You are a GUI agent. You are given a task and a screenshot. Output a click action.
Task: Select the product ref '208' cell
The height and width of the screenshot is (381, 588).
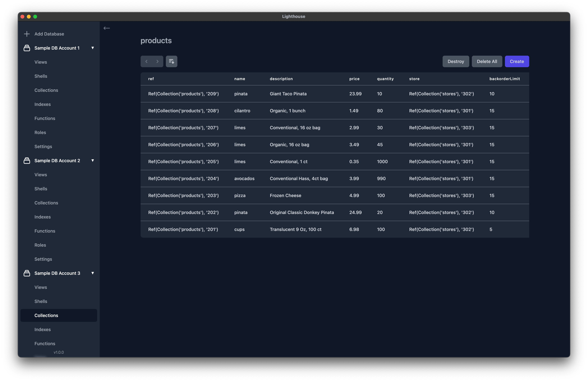click(x=183, y=111)
